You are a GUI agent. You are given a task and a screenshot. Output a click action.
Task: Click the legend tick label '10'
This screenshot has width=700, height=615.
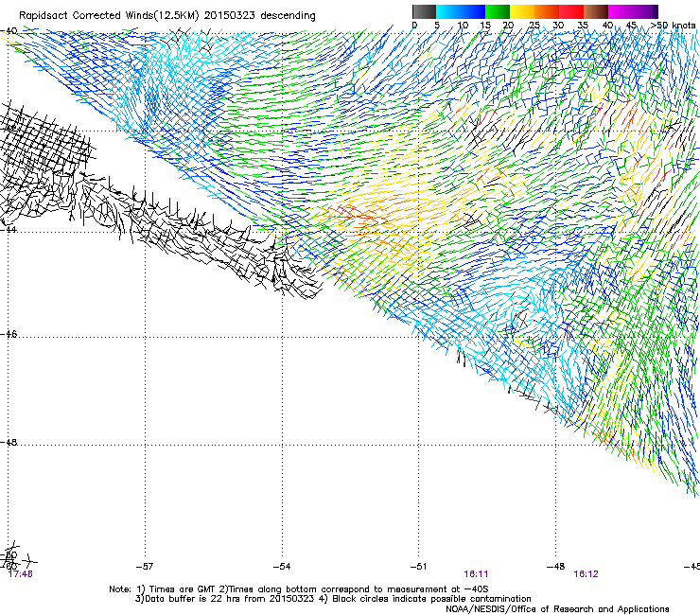point(463,25)
